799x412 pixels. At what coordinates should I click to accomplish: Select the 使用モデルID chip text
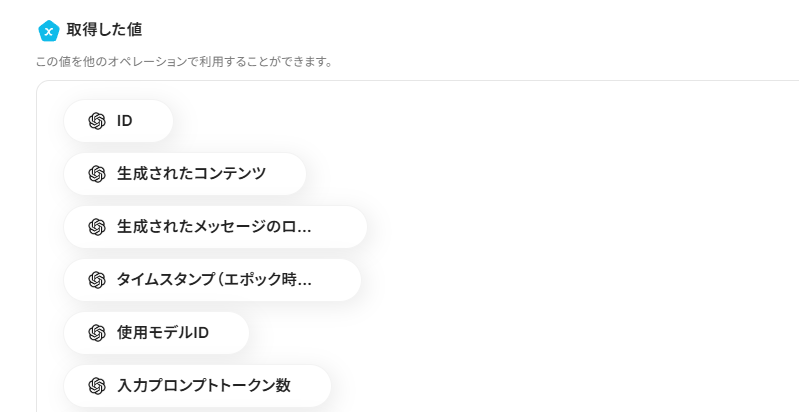[163, 333]
